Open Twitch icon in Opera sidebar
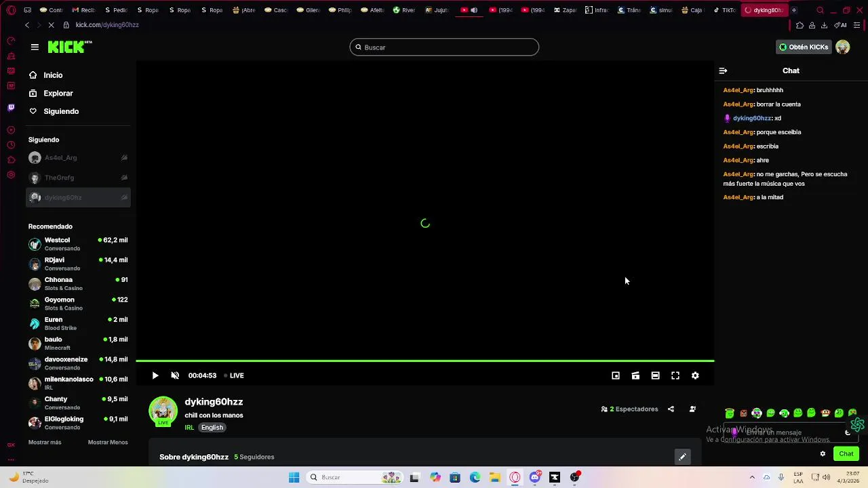The height and width of the screenshot is (488, 868). tap(11, 107)
